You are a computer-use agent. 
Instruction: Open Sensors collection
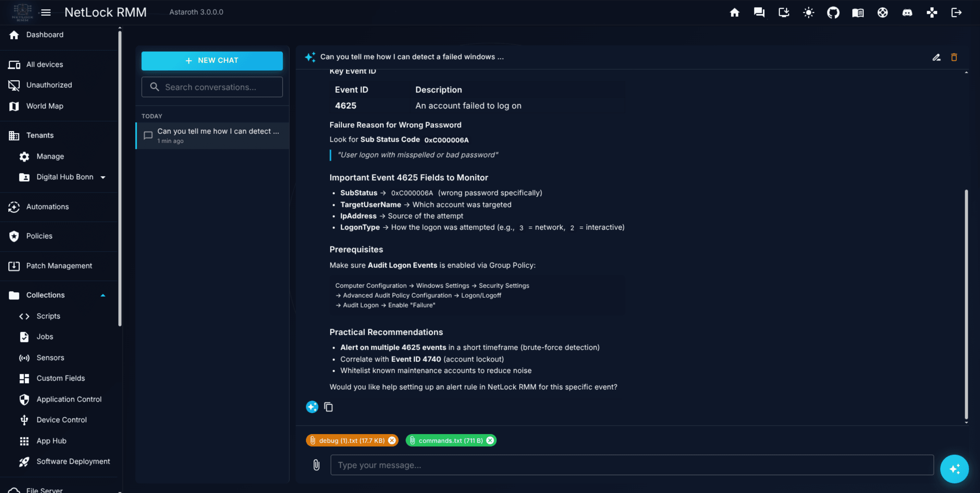pos(50,358)
